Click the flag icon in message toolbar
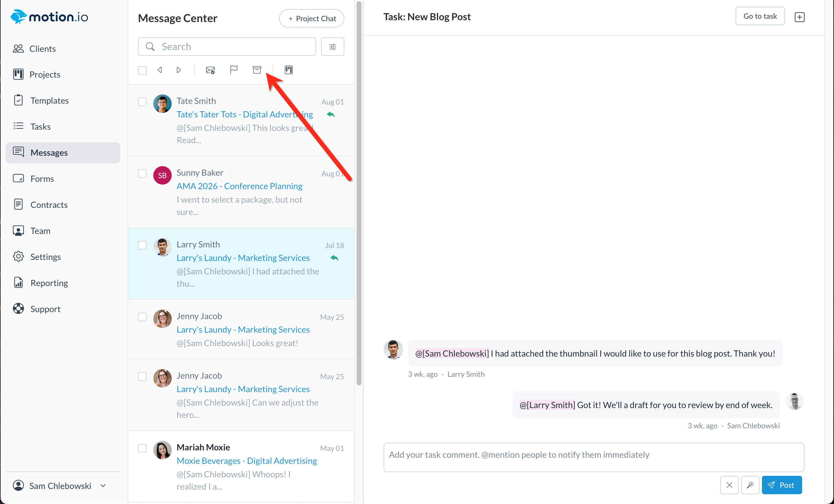Viewport: 834px width, 504px height. pos(234,70)
